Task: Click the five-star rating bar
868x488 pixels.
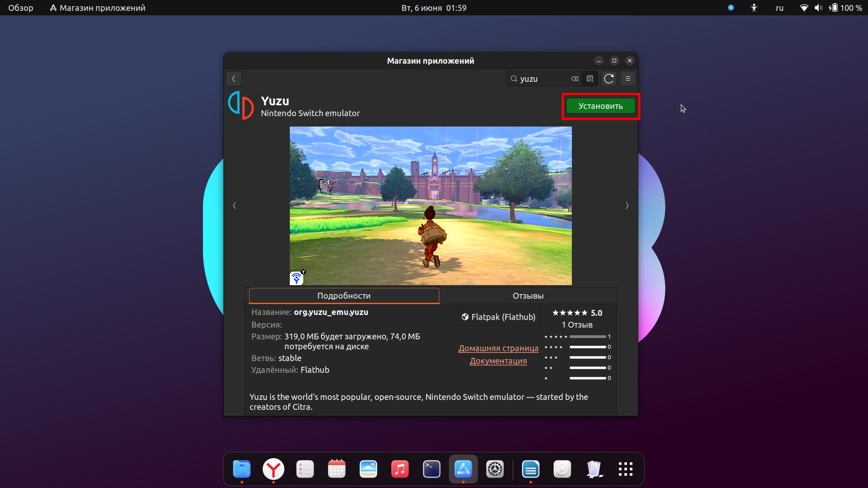Action: (x=588, y=337)
